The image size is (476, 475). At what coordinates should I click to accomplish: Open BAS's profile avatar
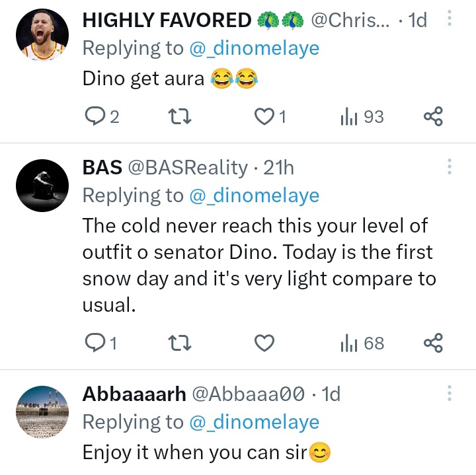tap(42, 184)
